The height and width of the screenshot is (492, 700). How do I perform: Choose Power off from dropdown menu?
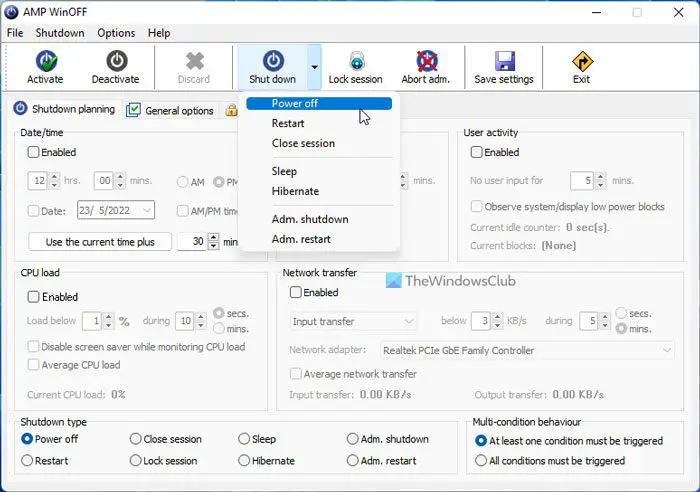[319, 104]
